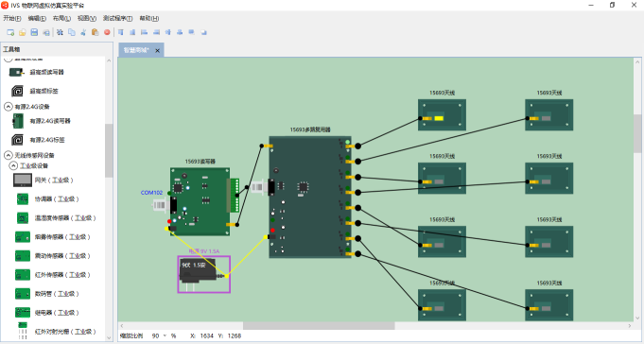Collapse the 工业级设备 subgroup
Image resolution: width=644 pixels, height=344 pixels.
[13, 165]
